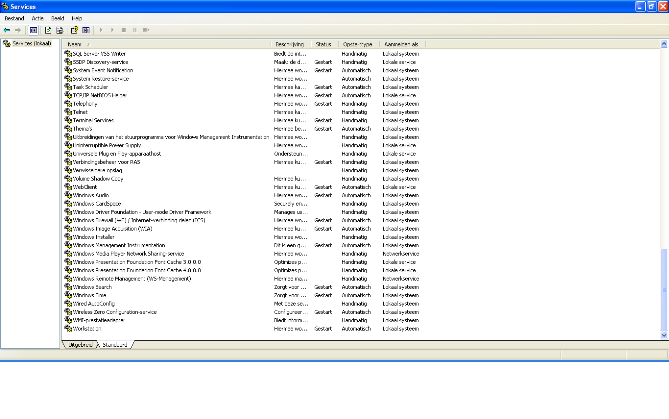
Task: Select the Universele Plug en Play-apparaathost service
Action: (117, 154)
